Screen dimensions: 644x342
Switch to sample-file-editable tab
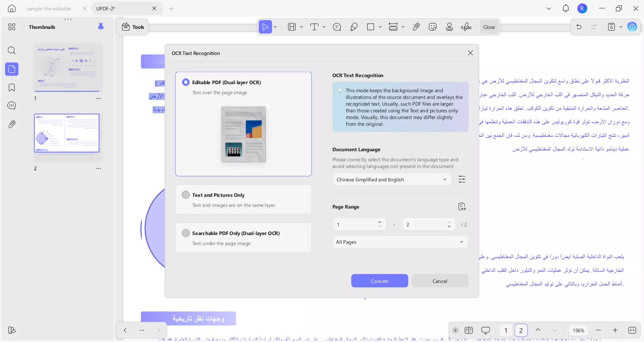click(x=49, y=9)
